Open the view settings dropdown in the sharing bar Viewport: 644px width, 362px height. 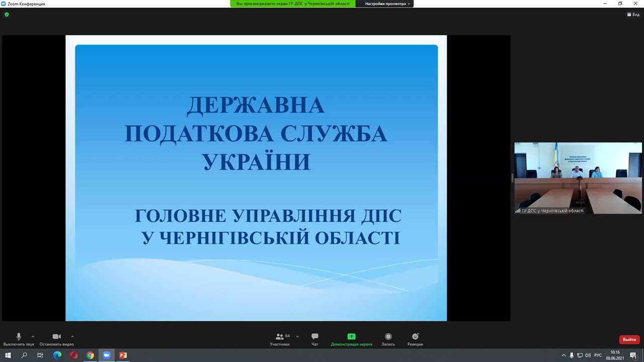point(387,4)
